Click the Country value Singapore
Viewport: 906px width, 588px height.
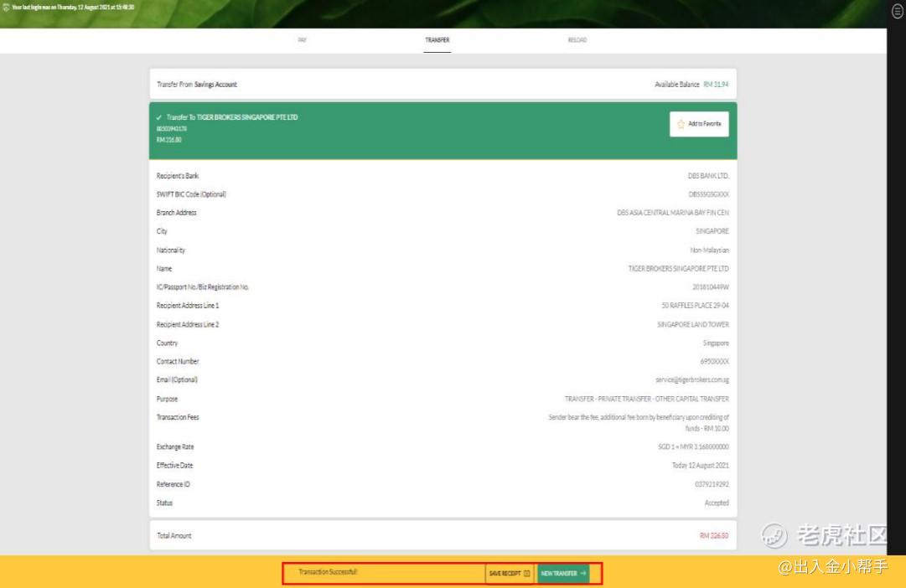(716, 343)
